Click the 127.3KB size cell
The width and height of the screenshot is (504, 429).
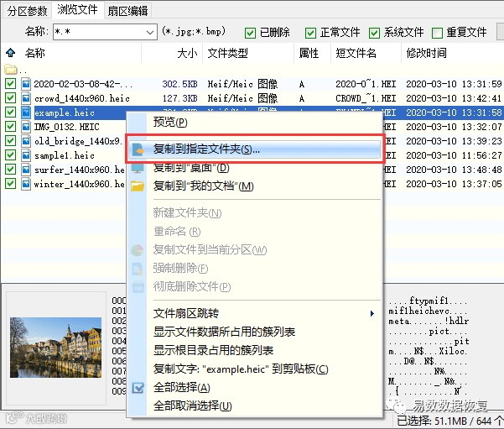[179, 98]
